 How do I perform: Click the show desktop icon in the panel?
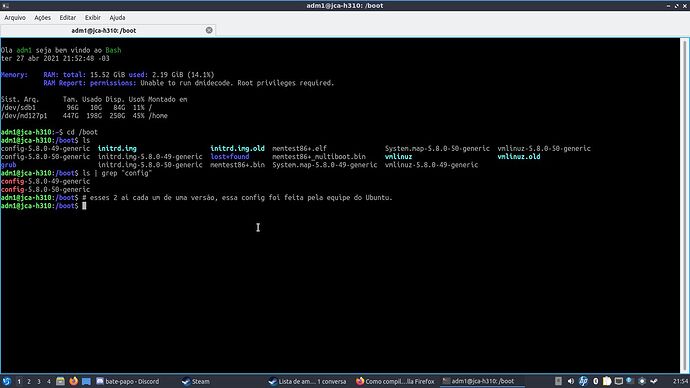click(86, 381)
